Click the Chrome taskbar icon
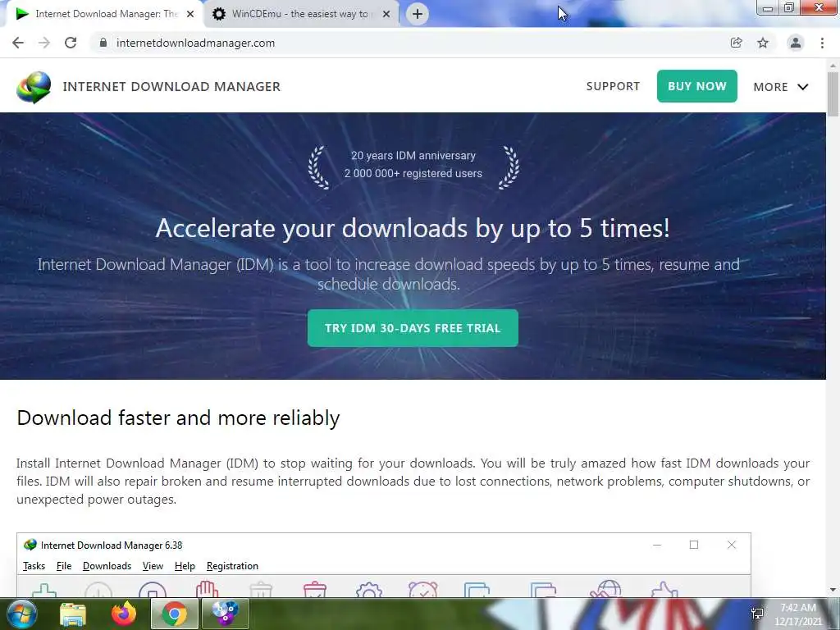The height and width of the screenshot is (630, 840). [174, 614]
